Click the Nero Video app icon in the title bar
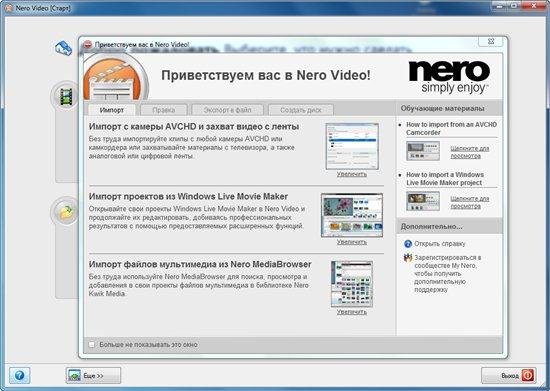Screen dimensions: 550x391 [x=8, y=8]
